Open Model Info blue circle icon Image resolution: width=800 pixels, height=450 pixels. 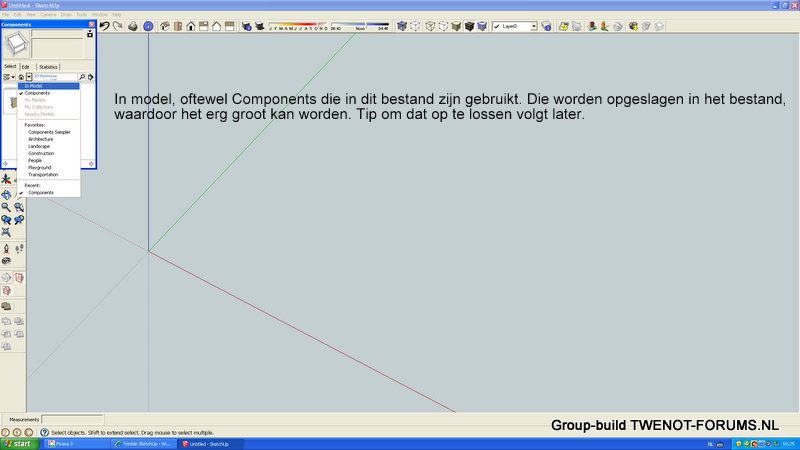pos(148,26)
